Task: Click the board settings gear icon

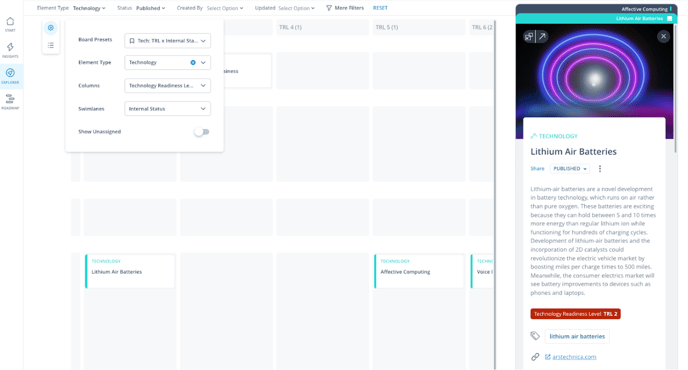Action: [51, 28]
